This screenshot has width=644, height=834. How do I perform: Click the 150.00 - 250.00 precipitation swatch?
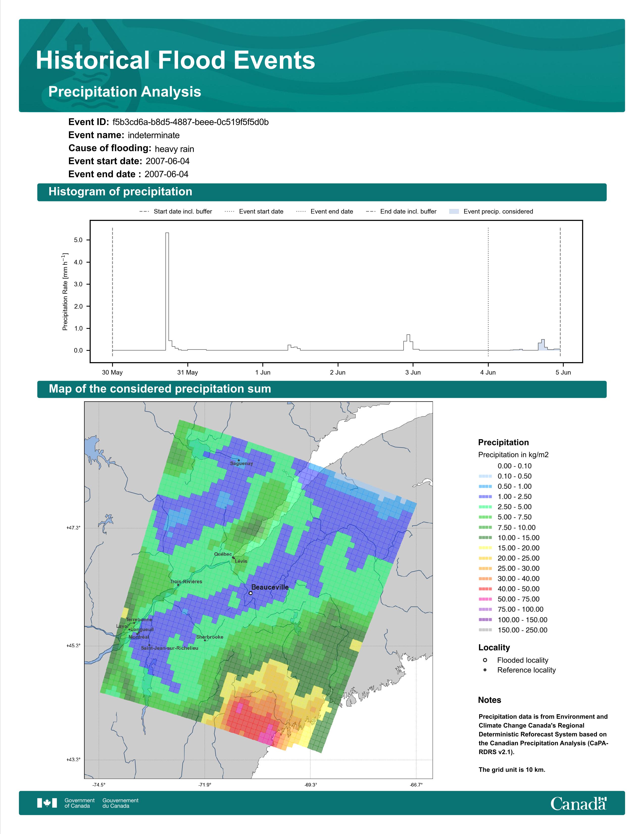coord(485,630)
